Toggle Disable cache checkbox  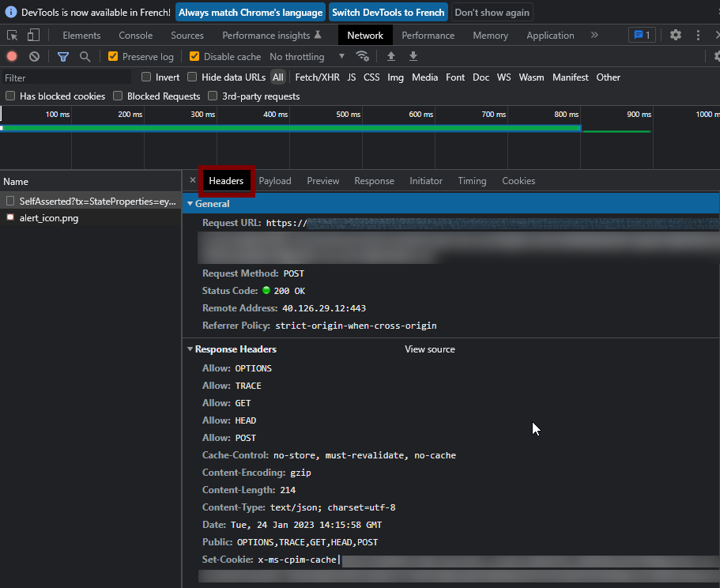[x=194, y=56]
